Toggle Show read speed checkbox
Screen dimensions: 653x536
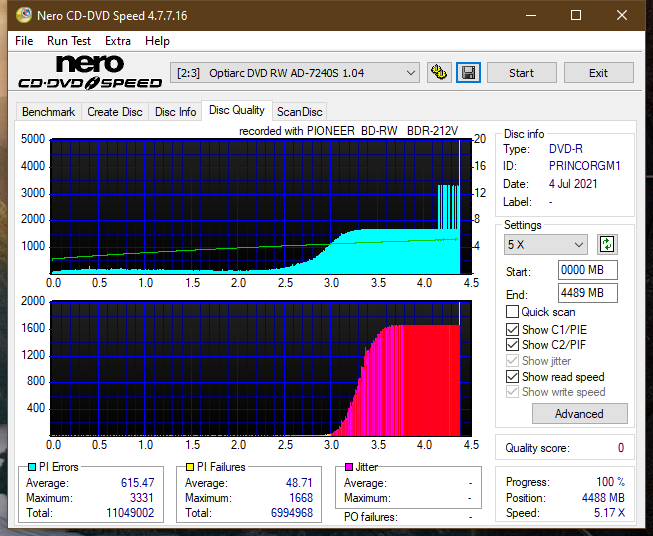[x=512, y=376]
